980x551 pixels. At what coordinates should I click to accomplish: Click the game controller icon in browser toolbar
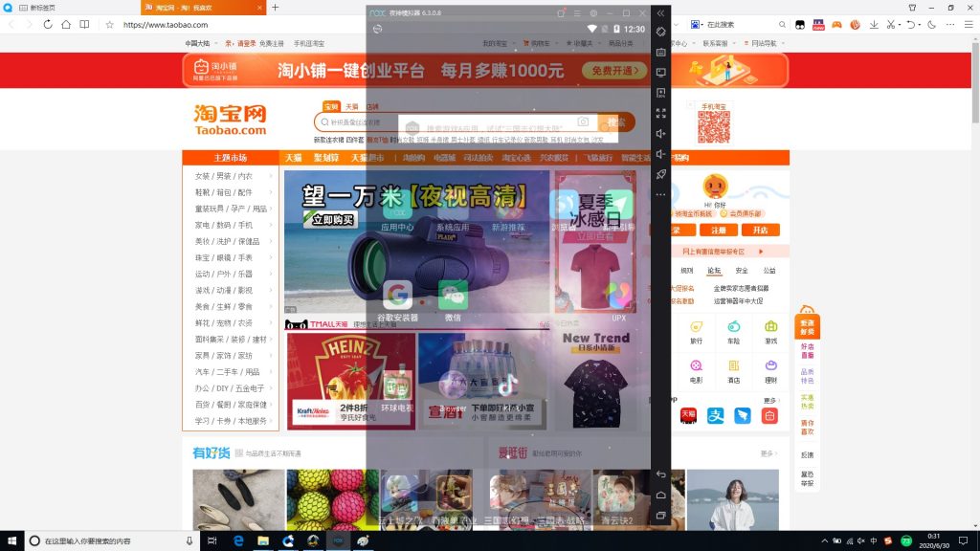[x=836, y=24]
